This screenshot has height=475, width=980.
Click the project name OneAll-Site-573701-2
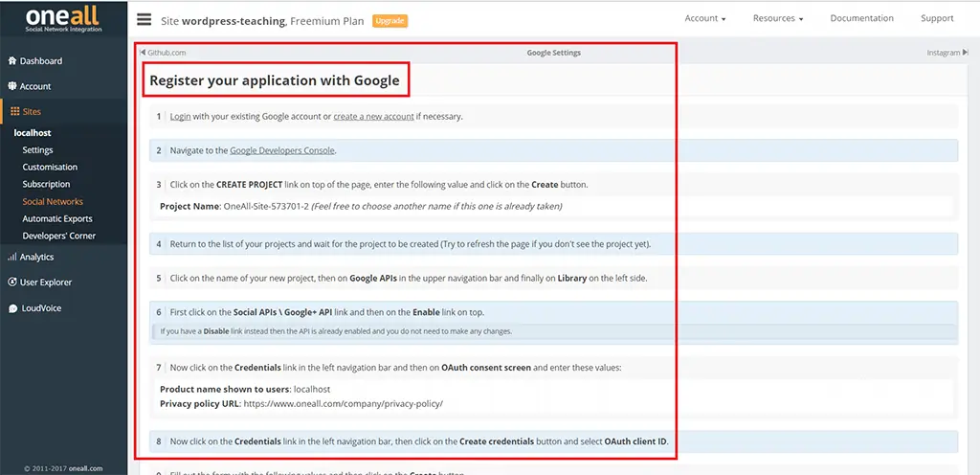[x=266, y=206]
